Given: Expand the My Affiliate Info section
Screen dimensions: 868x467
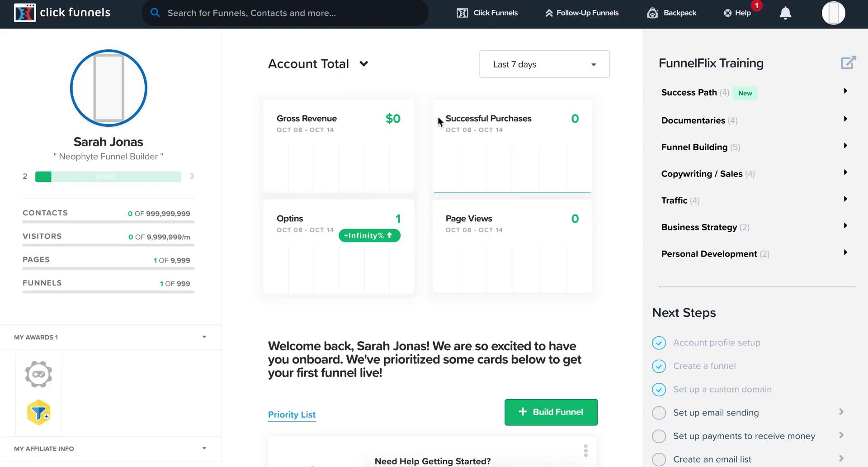Looking at the screenshot, I should point(111,448).
